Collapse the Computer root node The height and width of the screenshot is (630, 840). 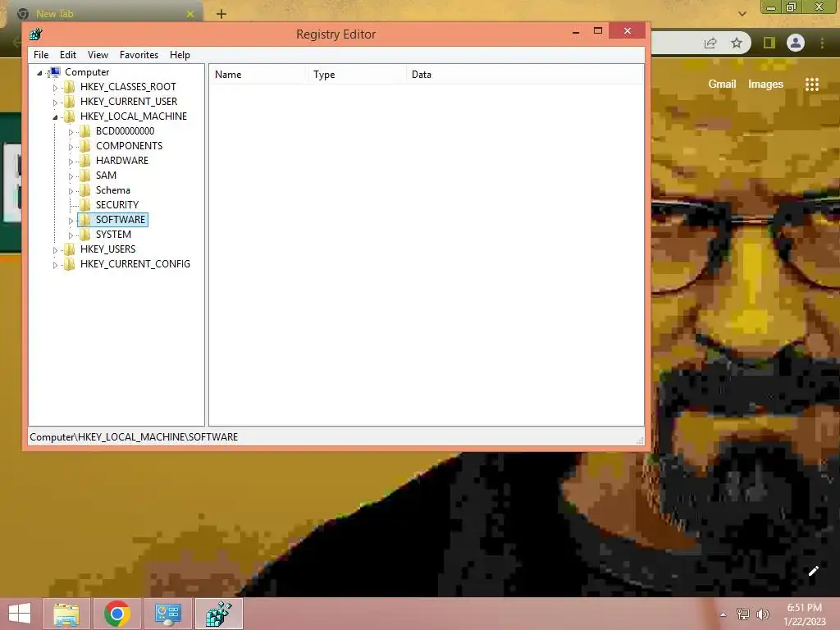click(39, 73)
